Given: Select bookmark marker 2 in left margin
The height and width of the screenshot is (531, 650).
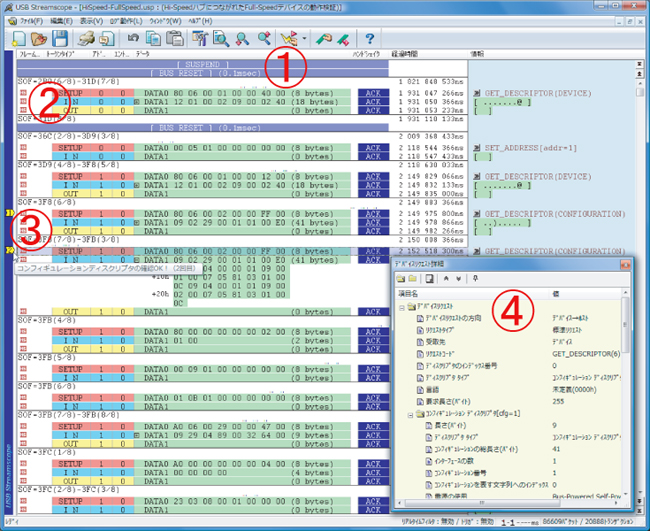Looking at the screenshot, I should [x=10, y=250].
